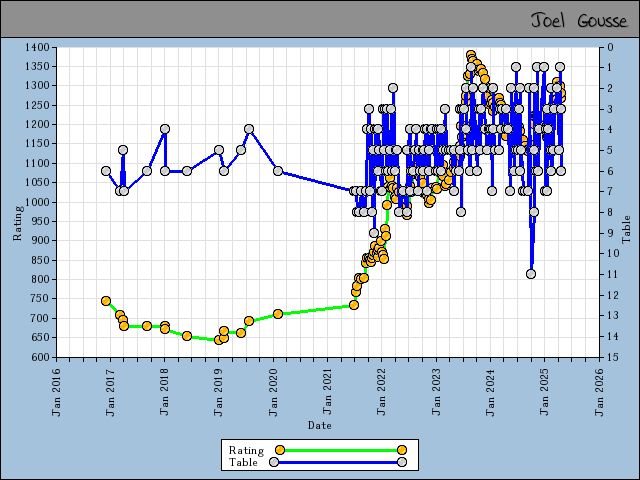The height and width of the screenshot is (480, 640).
Task: Click the 'Jan 2019' date axis label
Action: pos(218,392)
